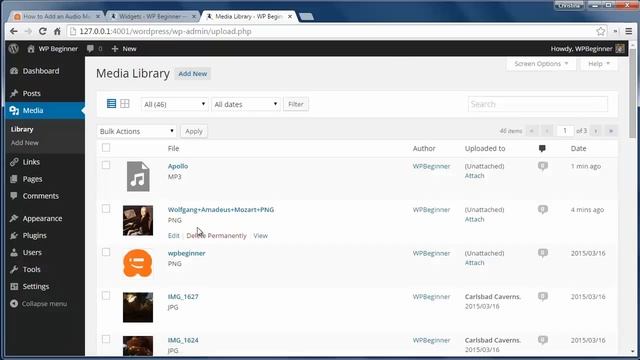The width and height of the screenshot is (640, 360).
Task: Close the Media Library browser tab
Action: [290, 17]
